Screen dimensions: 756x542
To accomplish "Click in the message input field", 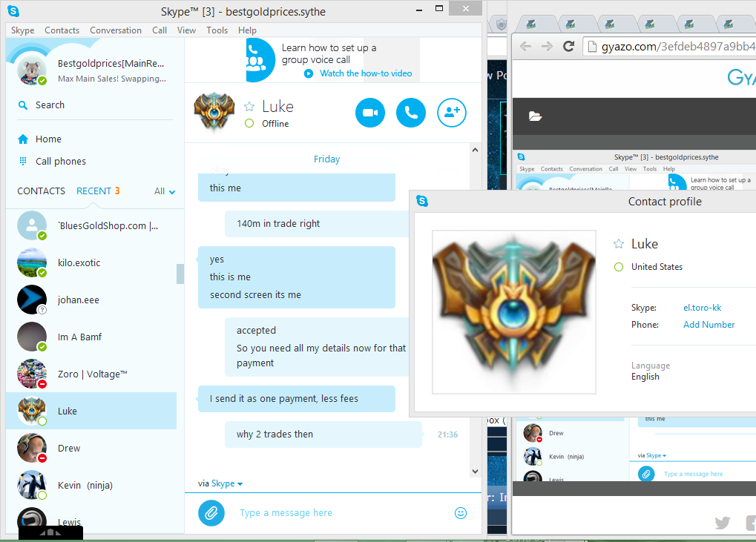I will coord(342,513).
